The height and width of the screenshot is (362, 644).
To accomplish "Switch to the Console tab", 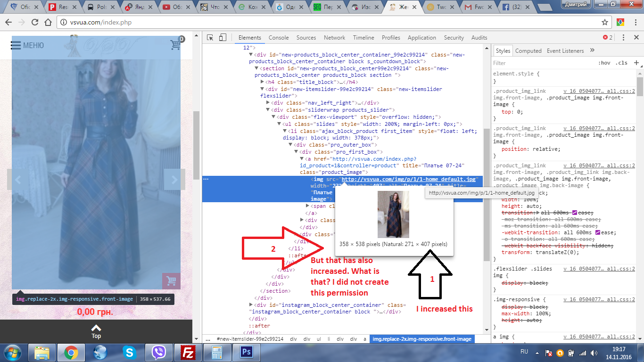I will click(279, 38).
